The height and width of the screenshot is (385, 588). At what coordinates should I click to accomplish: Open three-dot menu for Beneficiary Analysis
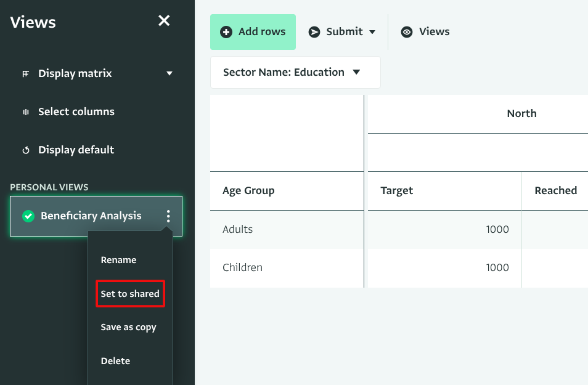click(x=168, y=216)
